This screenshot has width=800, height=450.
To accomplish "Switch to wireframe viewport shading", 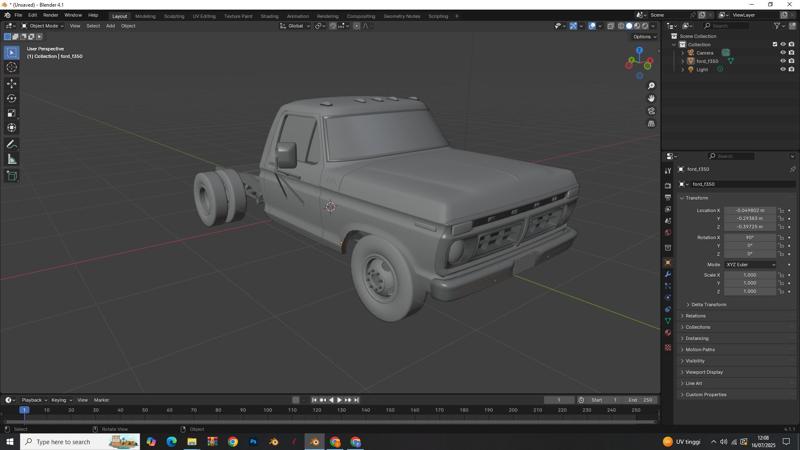I will (x=621, y=26).
